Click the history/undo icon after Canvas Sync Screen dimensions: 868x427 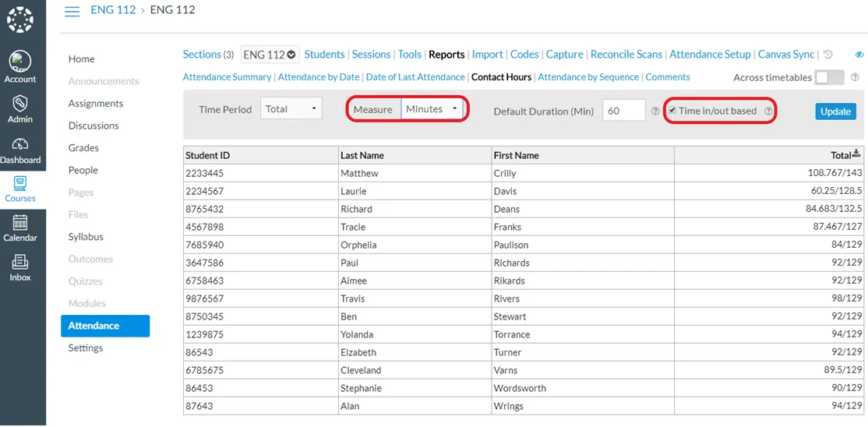click(827, 55)
